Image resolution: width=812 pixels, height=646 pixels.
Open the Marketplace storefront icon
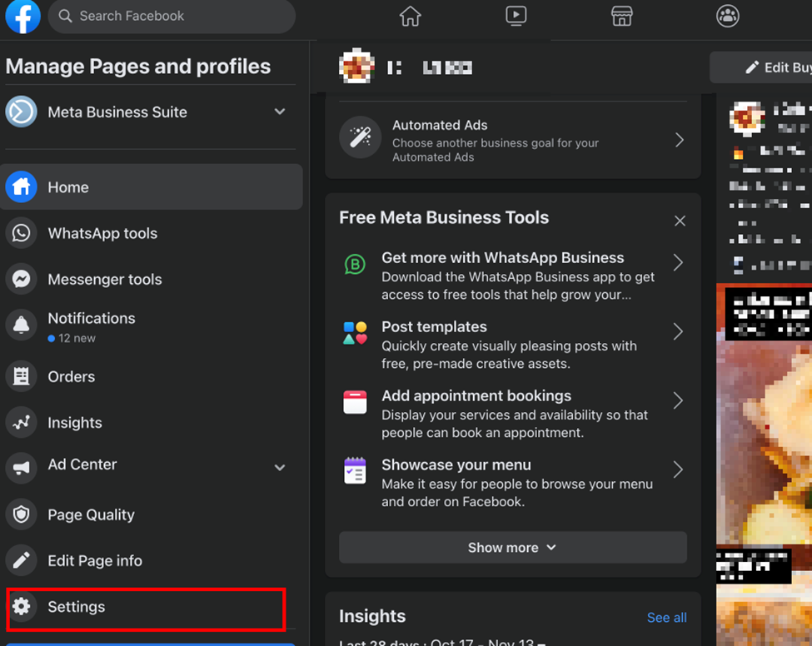pyautogui.click(x=622, y=17)
